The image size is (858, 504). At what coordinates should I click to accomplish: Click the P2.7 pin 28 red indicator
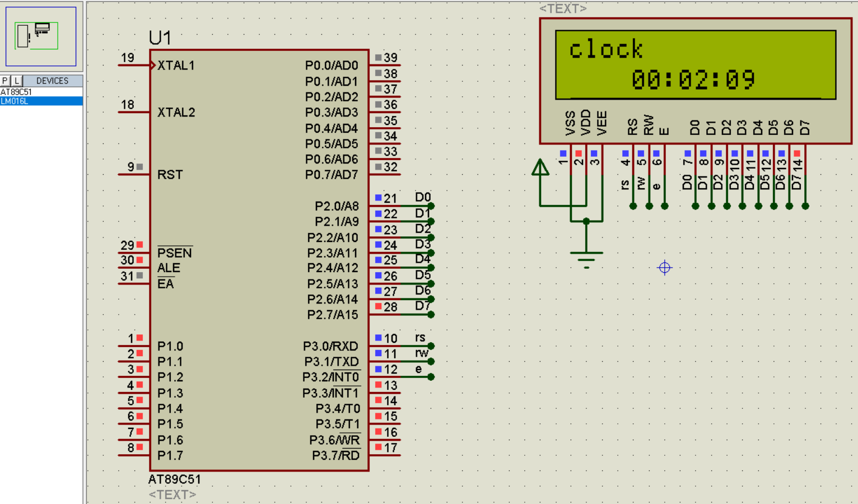pyautogui.click(x=379, y=306)
